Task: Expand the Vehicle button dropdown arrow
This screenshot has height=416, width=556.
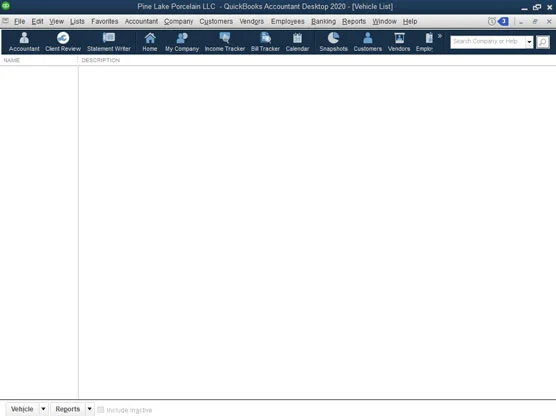Action: point(43,409)
